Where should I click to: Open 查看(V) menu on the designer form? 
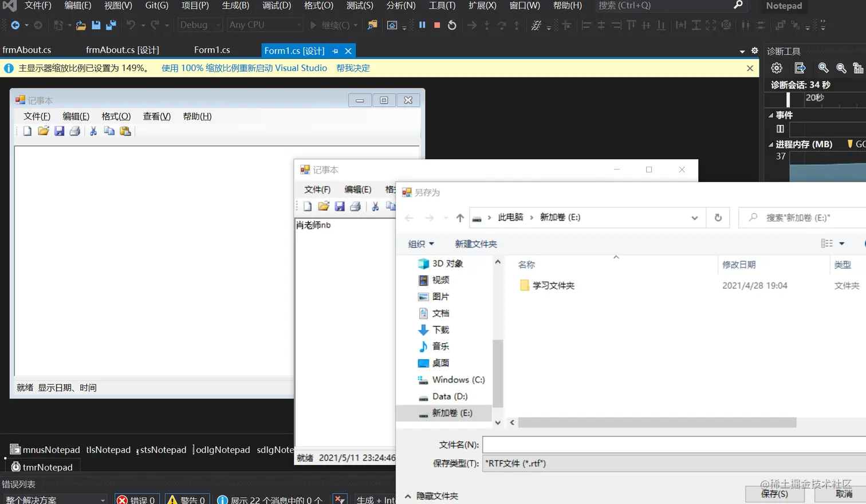coord(157,116)
